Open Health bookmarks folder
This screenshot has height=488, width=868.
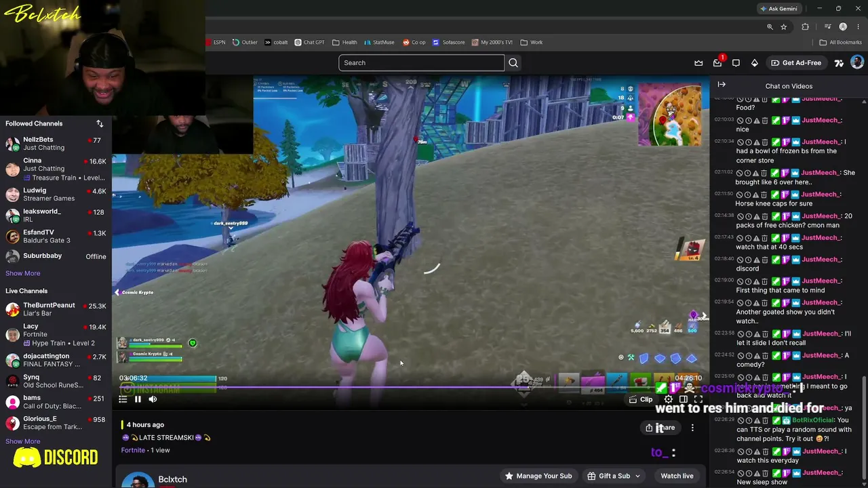click(x=344, y=42)
